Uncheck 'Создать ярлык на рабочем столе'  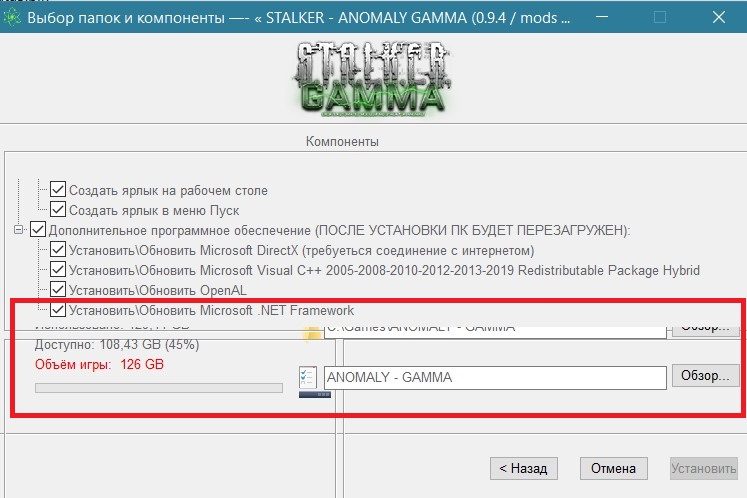pos(58,189)
